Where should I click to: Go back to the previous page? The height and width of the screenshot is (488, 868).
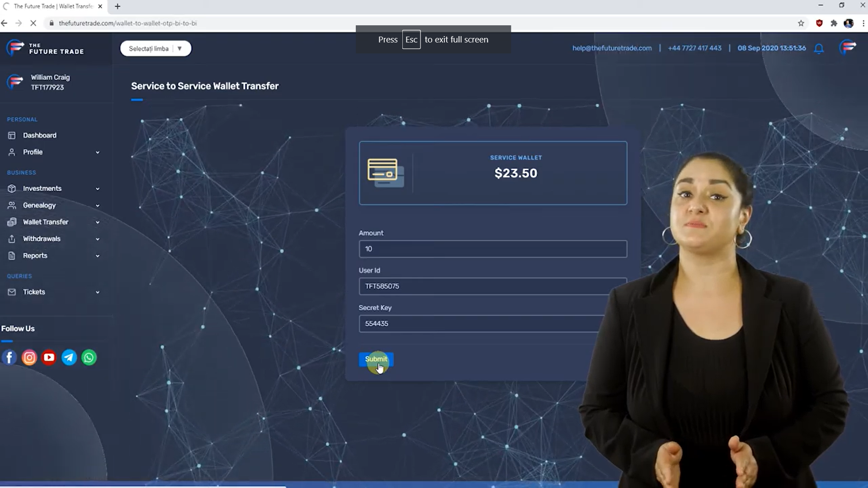(x=5, y=23)
